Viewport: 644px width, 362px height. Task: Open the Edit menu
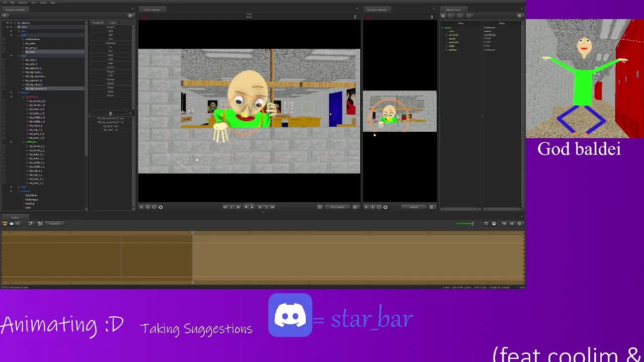(12, 3)
